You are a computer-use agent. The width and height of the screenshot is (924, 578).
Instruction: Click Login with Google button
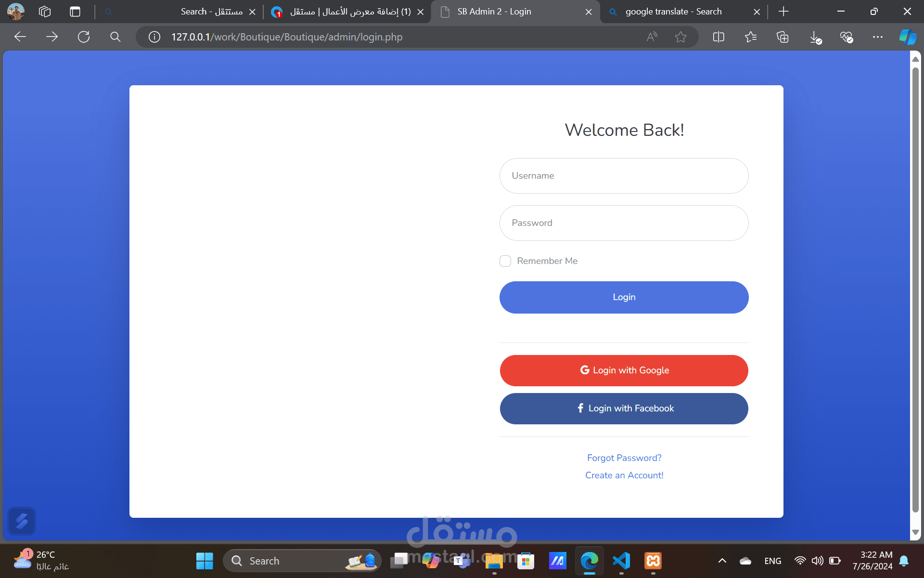624,370
